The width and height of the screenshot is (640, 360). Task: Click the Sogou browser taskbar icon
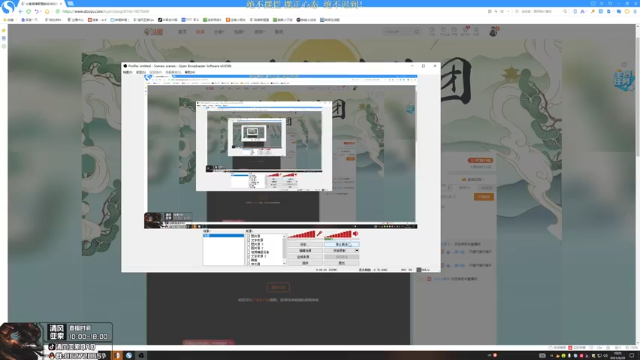pyautogui.click(x=129, y=356)
